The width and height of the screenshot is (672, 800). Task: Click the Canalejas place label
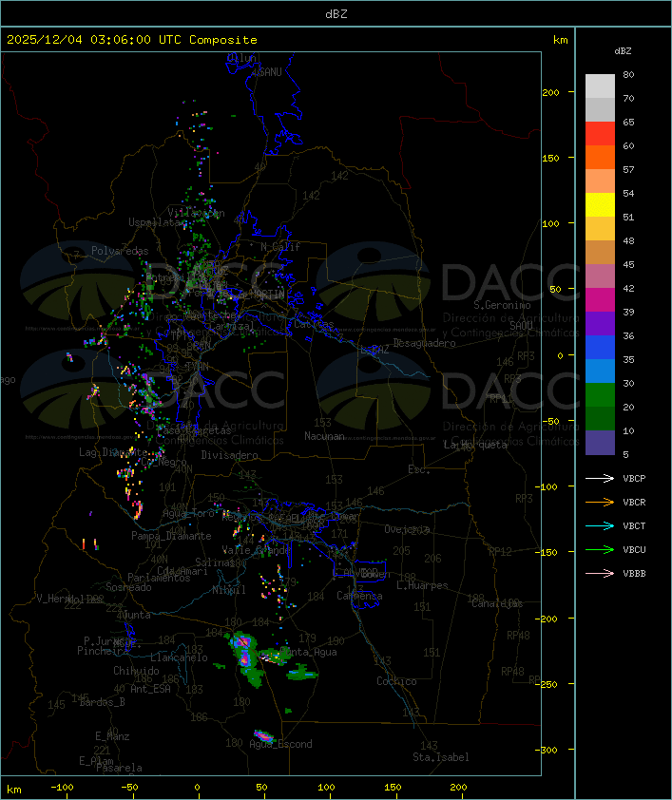pyautogui.click(x=497, y=603)
